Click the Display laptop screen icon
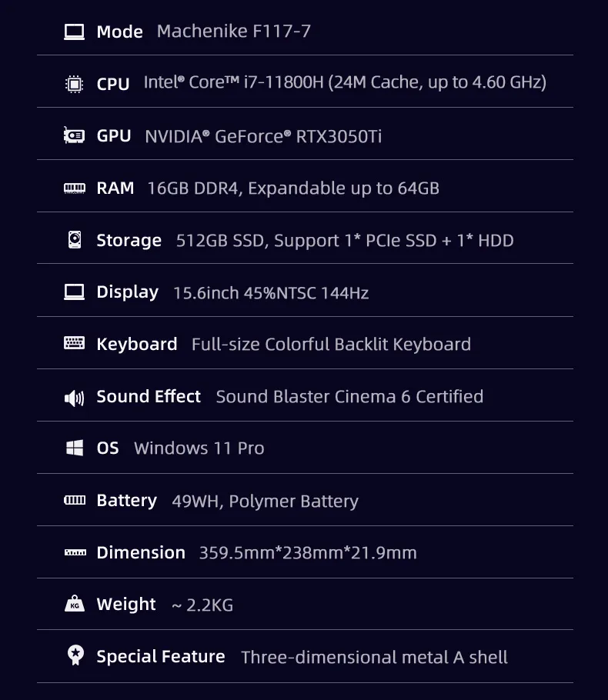608x700 pixels. pos(74,292)
